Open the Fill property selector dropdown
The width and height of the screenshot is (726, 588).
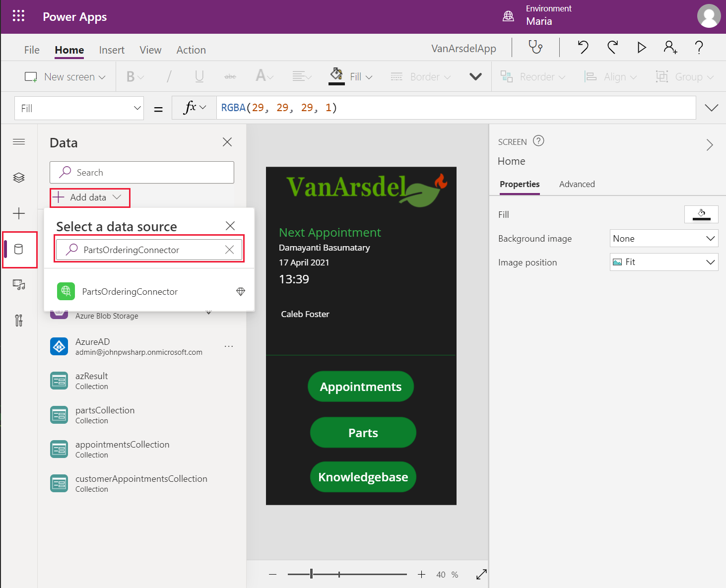tap(79, 108)
